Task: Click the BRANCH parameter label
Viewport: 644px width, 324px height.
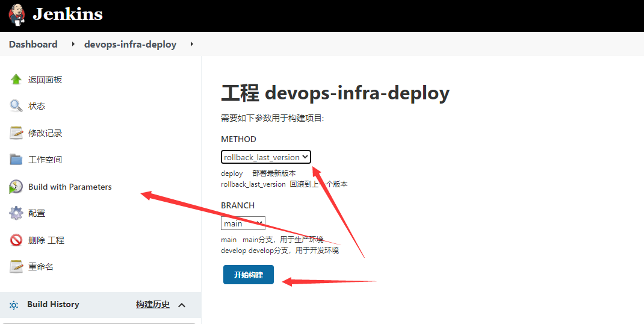Action: [238, 205]
